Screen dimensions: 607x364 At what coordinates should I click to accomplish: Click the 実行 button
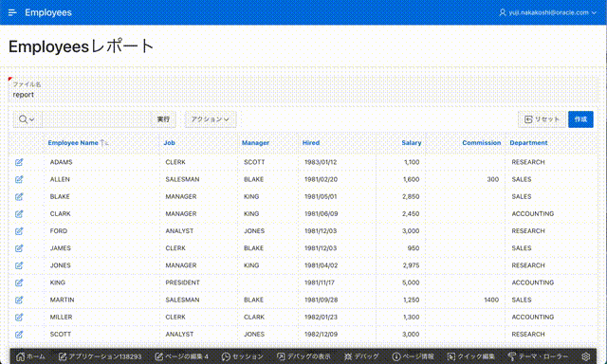pos(163,119)
